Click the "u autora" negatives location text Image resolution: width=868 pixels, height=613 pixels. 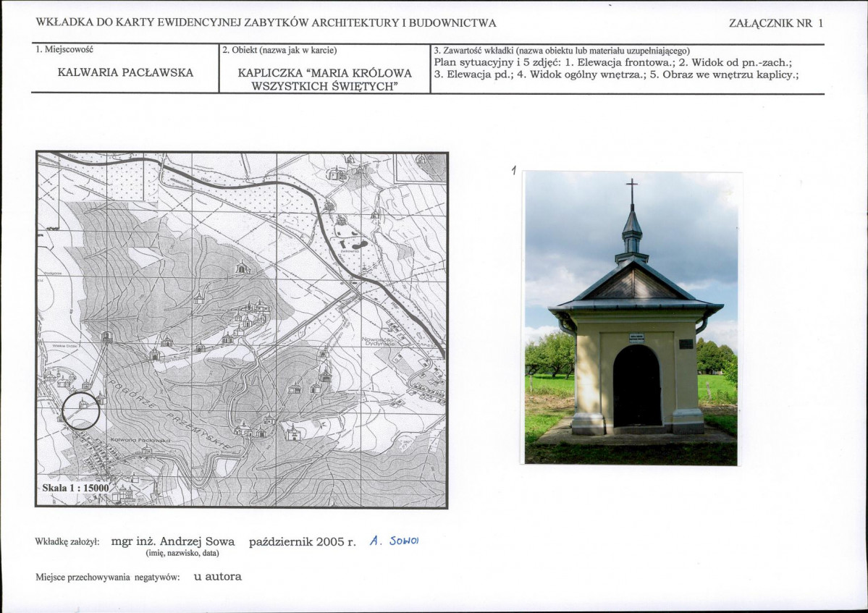217,577
